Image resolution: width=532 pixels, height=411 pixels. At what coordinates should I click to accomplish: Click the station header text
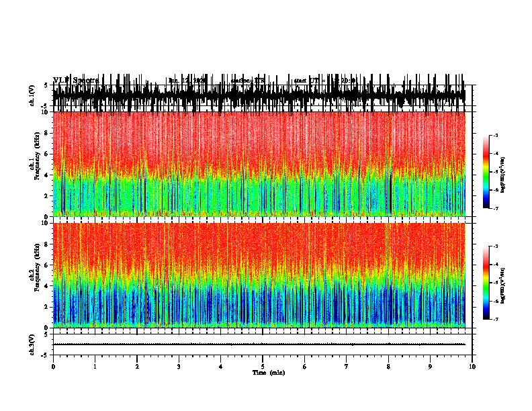[248, 81]
